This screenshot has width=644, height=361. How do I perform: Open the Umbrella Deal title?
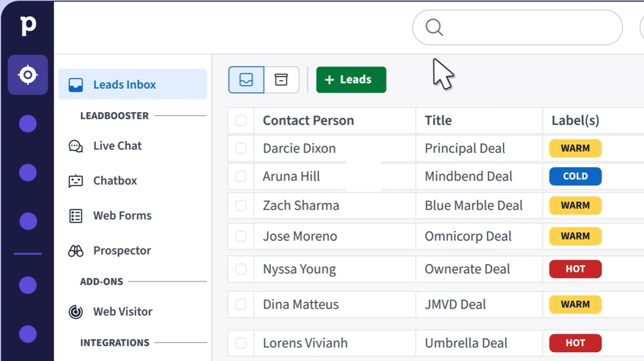[466, 343]
